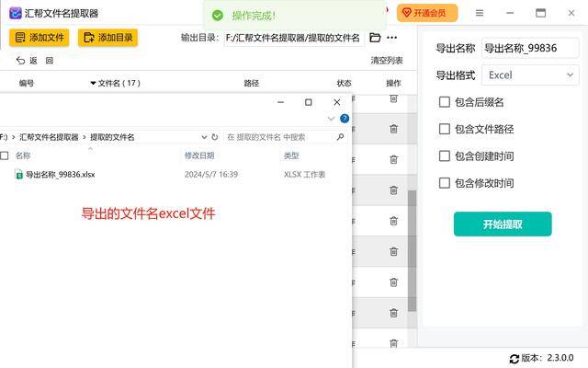Screen dimensions: 588x368
Task: Click the 版本: 2.3.0.0 text
Action: pyautogui.click(x=548, y=358)
